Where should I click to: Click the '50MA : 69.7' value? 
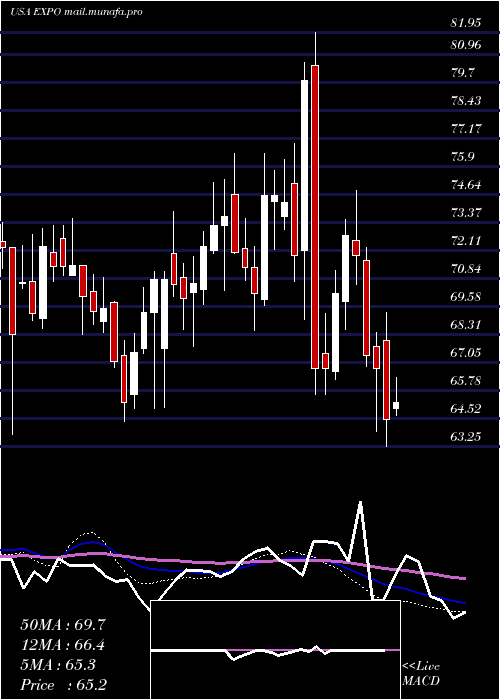click(x=63, y=625)
